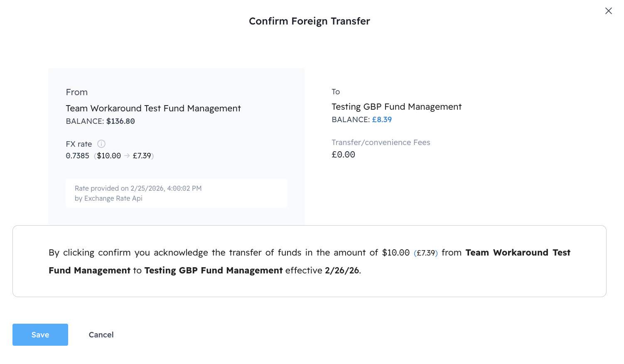This screenshot has width=624, height=364.
Task: Click the £0.00 fee amount
Action: pyautogui.click(x=343, y=155)
